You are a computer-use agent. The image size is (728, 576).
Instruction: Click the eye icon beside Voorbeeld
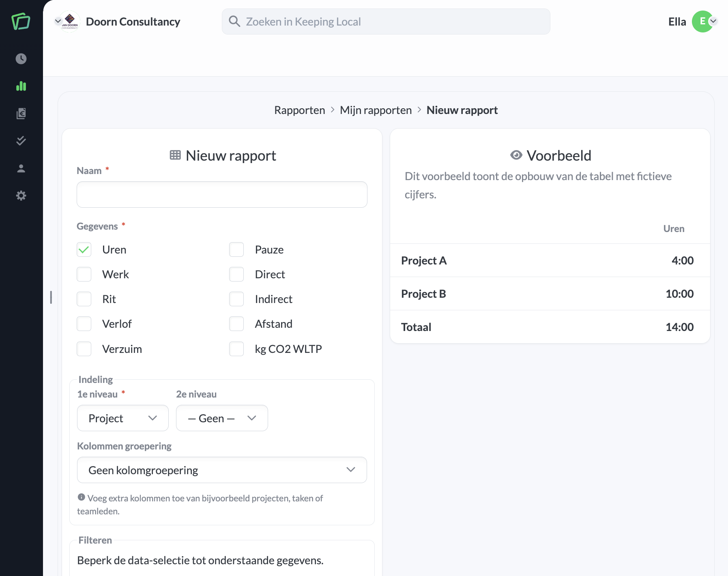click(516, 155)
